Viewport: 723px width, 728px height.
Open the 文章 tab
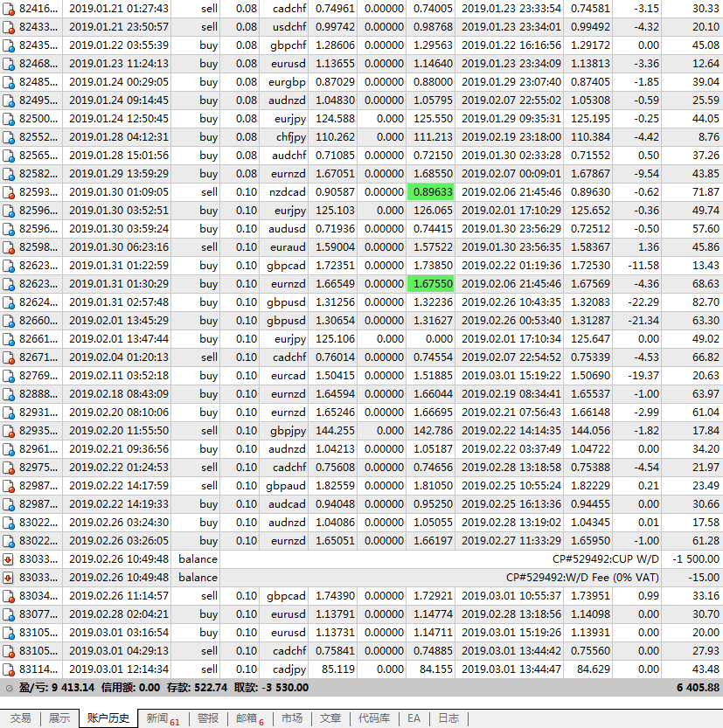[x=330, y=718]
